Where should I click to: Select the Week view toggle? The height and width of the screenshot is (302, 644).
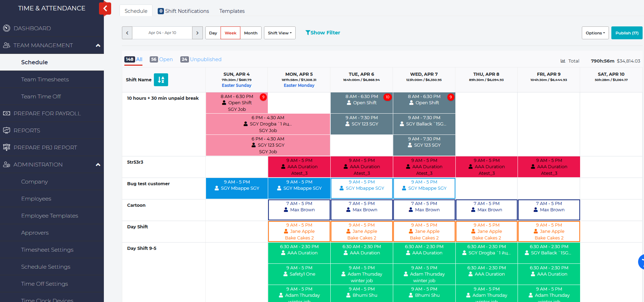coord(230,33)
